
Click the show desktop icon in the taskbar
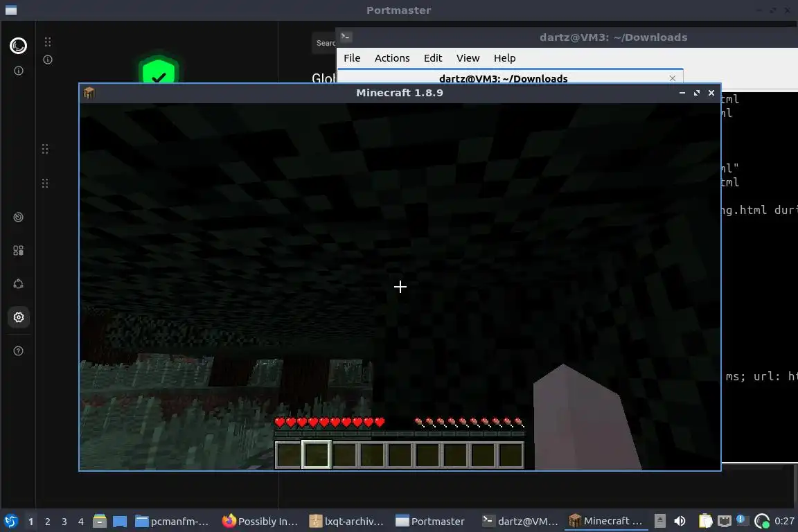click(x=120, y=522)
